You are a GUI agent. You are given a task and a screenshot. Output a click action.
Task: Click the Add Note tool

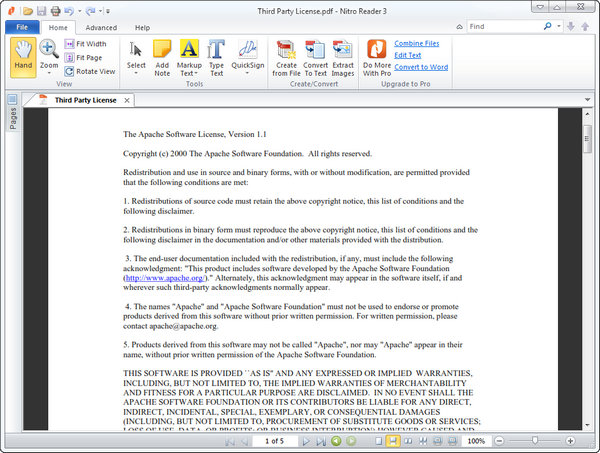coord(162,56)
